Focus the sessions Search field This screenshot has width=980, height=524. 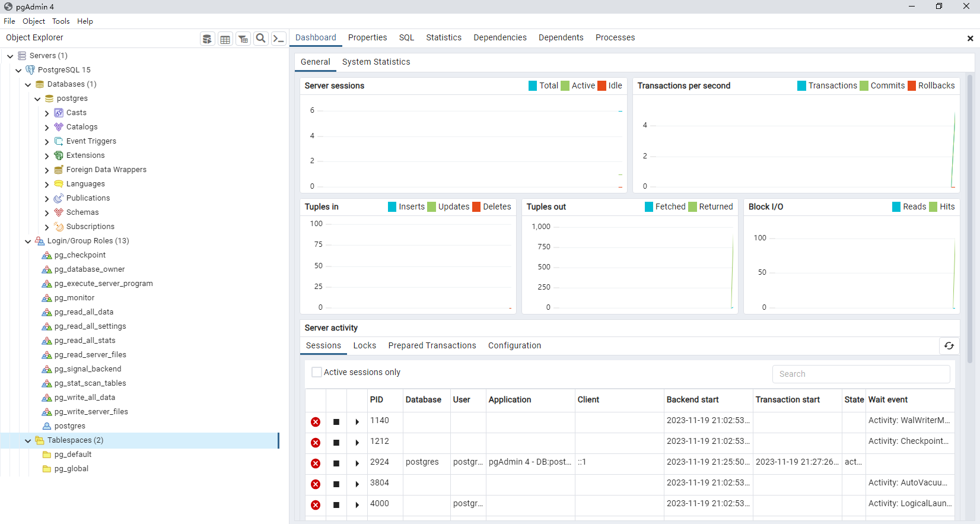tap(861, 374)
